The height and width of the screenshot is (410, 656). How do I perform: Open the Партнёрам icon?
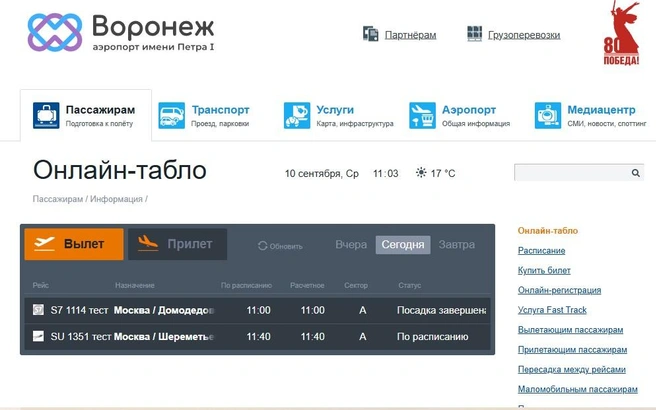(370, 34)
